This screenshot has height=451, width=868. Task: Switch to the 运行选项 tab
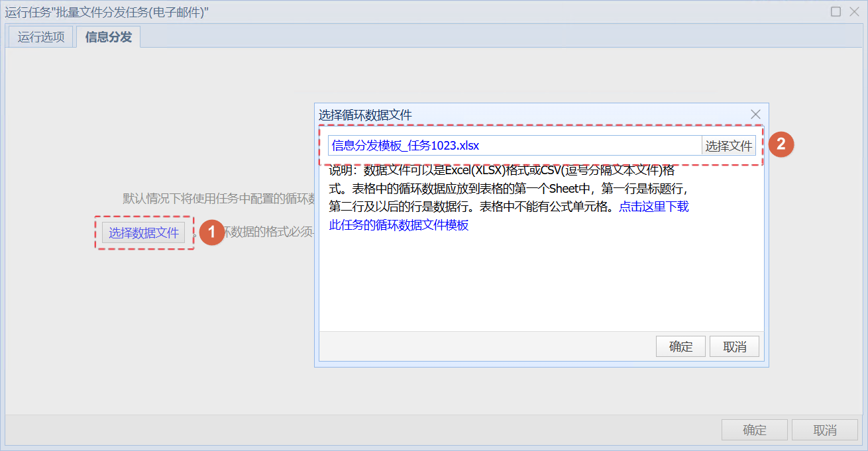tap(40, 36)
